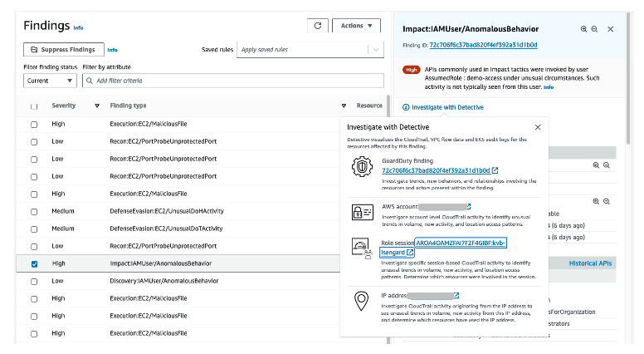
Task: Click external-link icon beside IP address
Action: click(456, 295)
